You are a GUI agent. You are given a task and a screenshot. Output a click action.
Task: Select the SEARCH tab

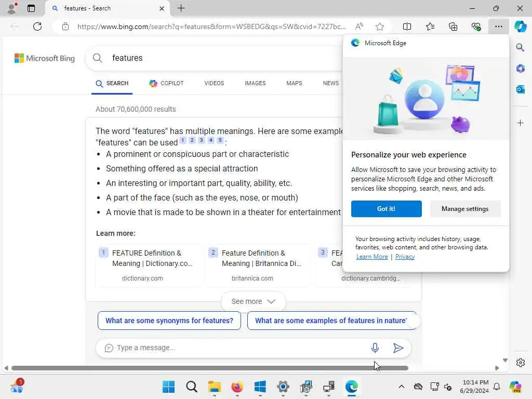tap(112, 84)
